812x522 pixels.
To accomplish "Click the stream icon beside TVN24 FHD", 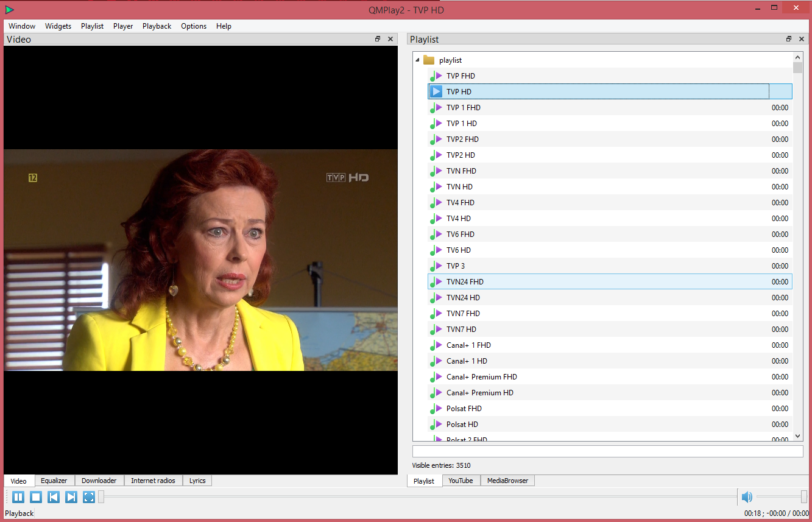I will 436,282.
